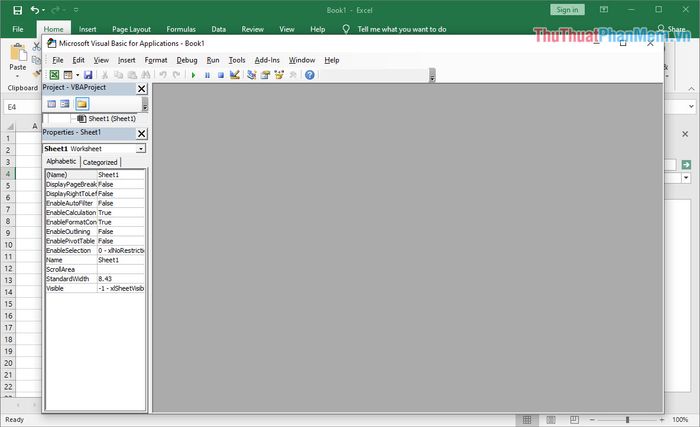Open Excel Data ribbon tab
This screenshot has height=427, width=700.
pos(218,29)
